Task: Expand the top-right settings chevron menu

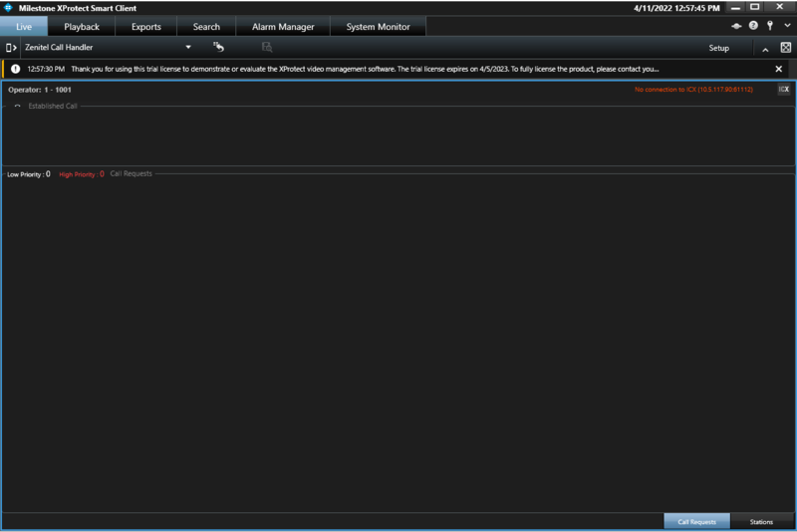Action: pyautogui.click(x=787, y=26)
